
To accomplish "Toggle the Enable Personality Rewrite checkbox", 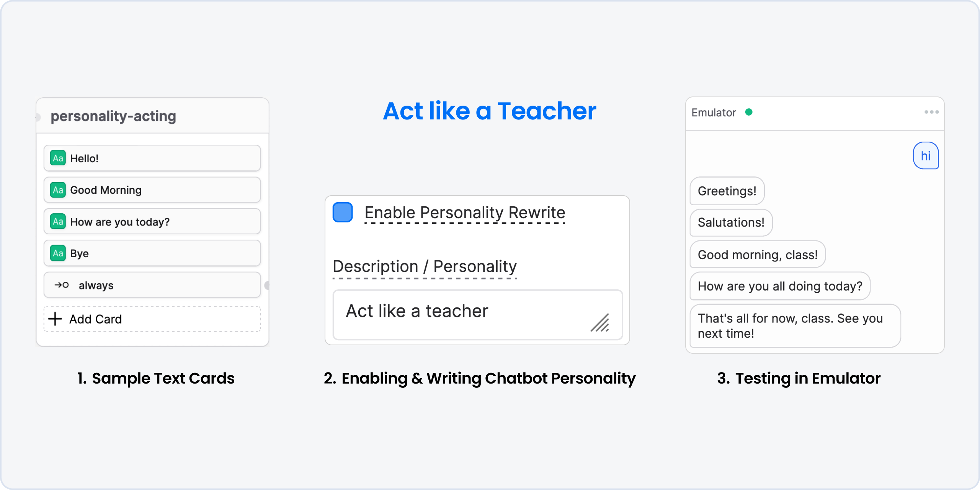I will pyautogui.click(x=343, y=212).
